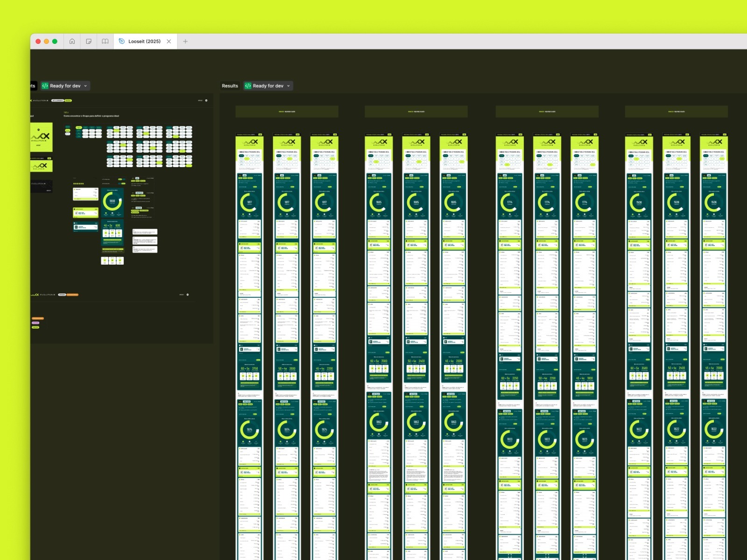Select the banner above the 1508 frames

676,112
